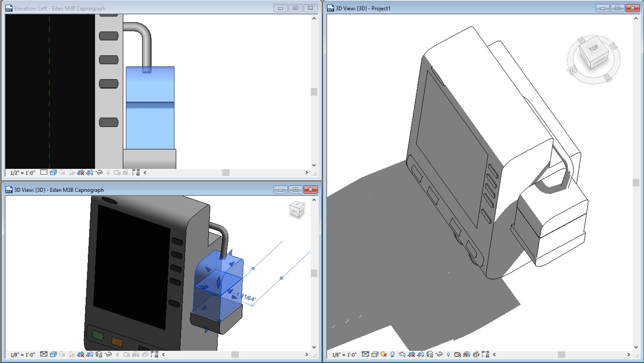Open the Project1 3D view scale list
644x363 pixels.
click(344, 355)
